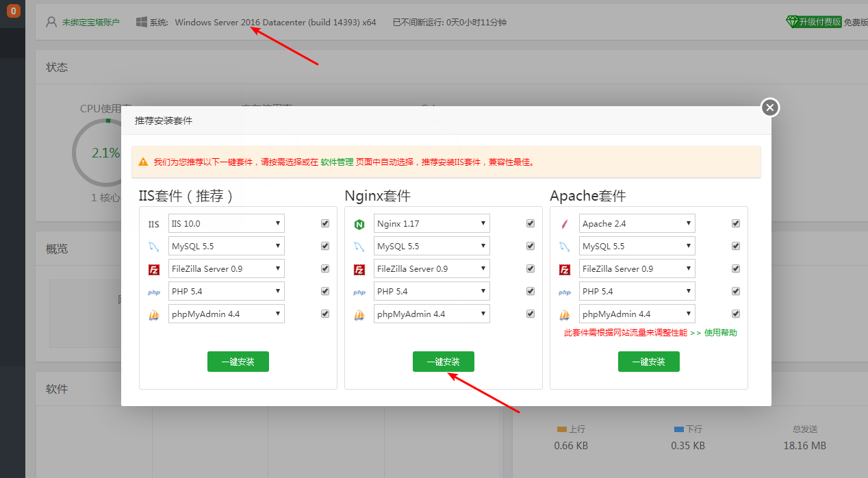Click php icon in Nginx suite
Image resolution: width=868 pixels, height=478 pixels.
359,292
